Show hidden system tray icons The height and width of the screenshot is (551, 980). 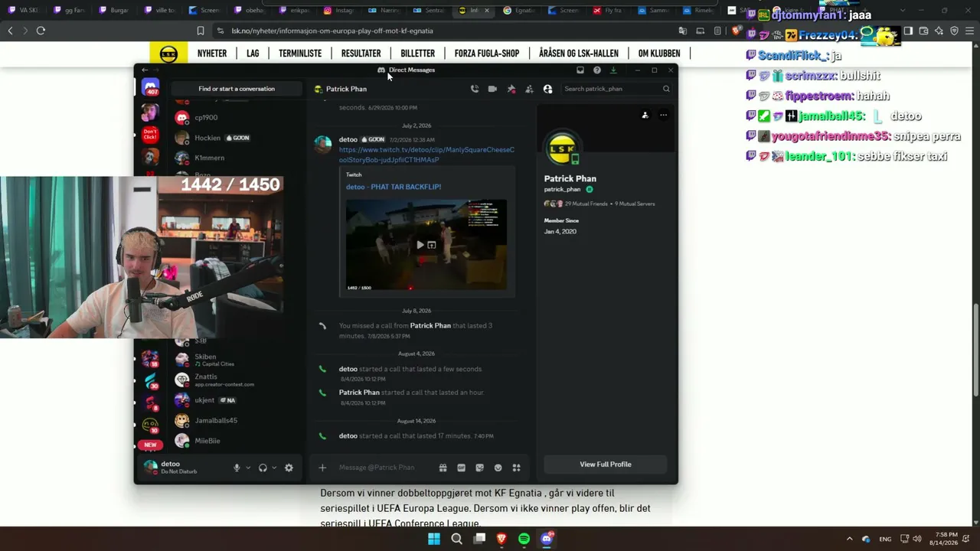pos(849,539)
